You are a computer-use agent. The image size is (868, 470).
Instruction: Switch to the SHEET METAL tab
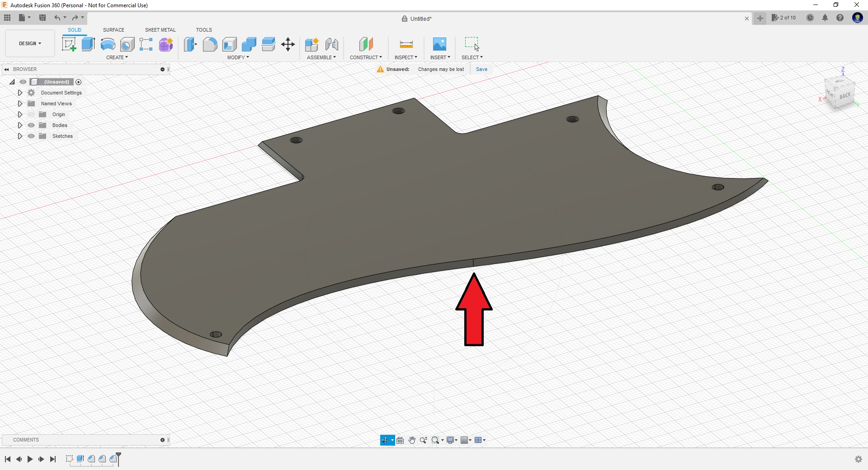160,30
